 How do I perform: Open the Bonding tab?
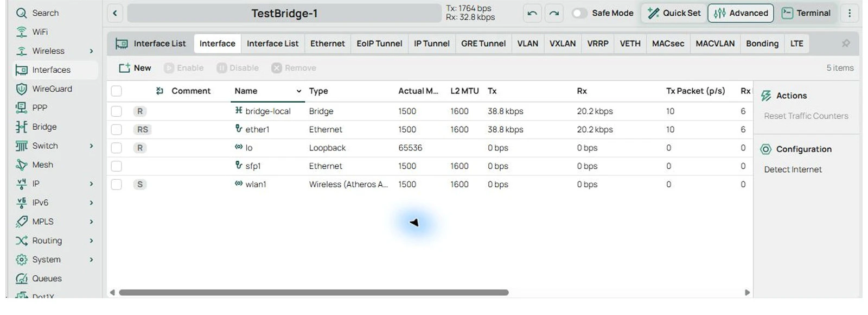762,43
